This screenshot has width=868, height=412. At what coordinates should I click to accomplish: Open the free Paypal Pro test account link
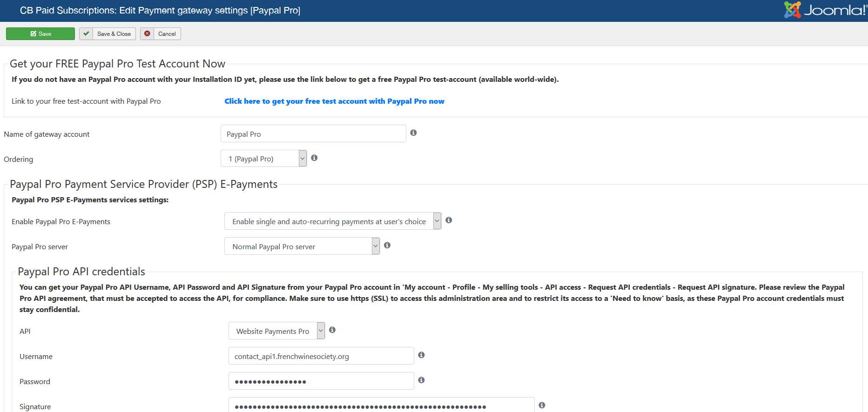(x=334, y=101)
